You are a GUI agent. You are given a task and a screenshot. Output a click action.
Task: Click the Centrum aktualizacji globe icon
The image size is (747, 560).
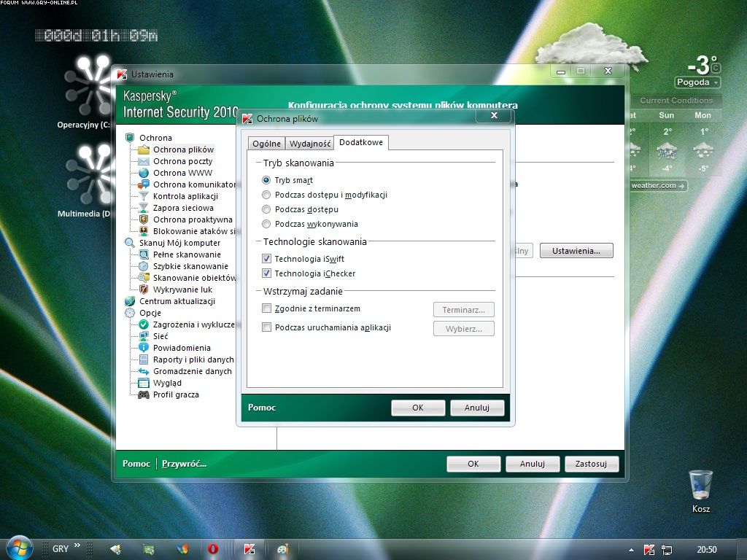[x=130, y=301]
